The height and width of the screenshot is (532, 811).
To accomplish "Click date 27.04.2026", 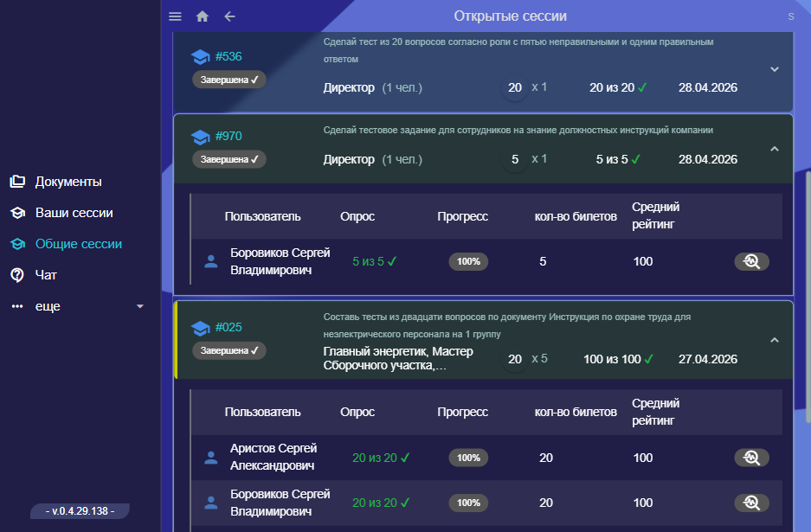I will (x=708, y=359).
